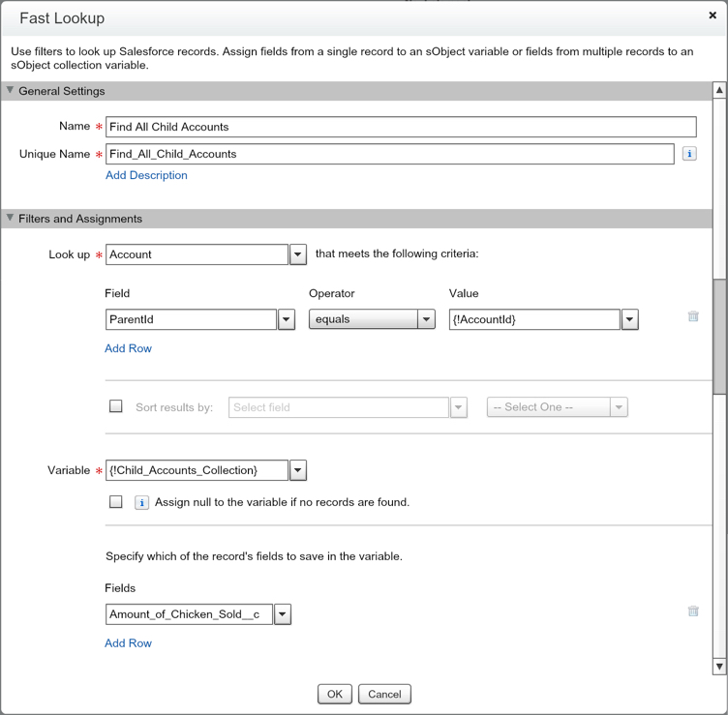This screenshot has height=715, width=728.
Task: Click the Name input field
Action: tap(401, 127)
